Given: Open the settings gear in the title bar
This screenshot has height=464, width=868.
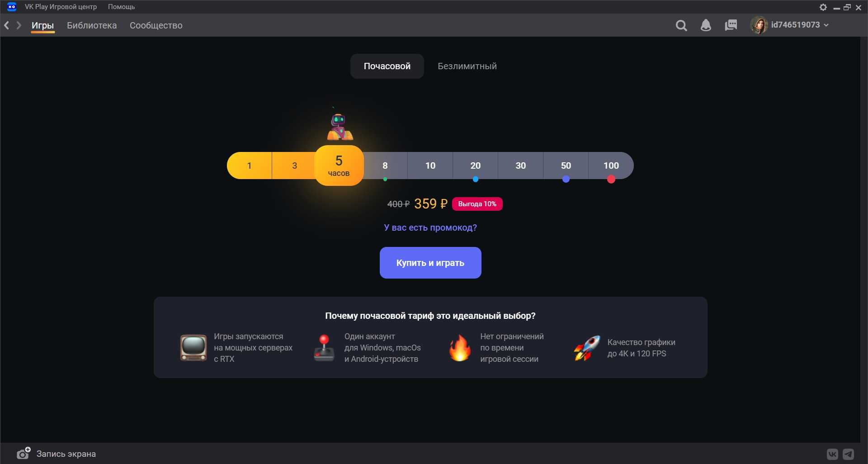Looking at the screenshot, I should [x=823, y=7].
